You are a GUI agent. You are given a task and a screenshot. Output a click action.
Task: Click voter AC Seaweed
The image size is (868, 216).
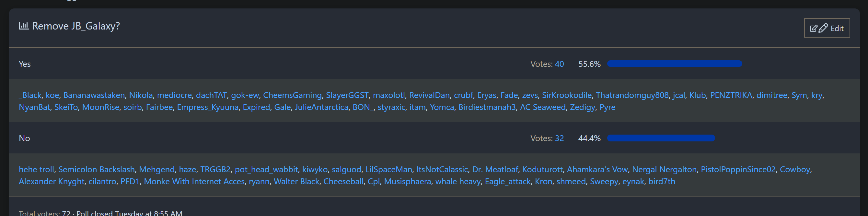[542, 107]
